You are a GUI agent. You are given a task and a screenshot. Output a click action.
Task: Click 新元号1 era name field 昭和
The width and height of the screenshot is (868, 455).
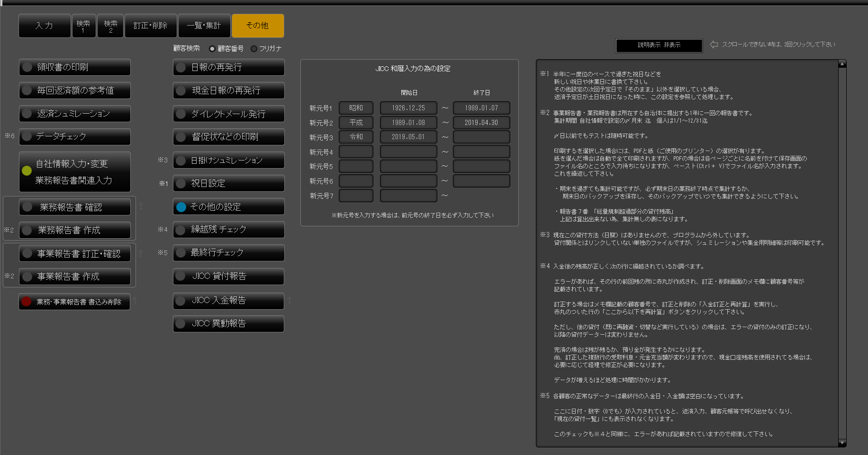coord(356,108)
